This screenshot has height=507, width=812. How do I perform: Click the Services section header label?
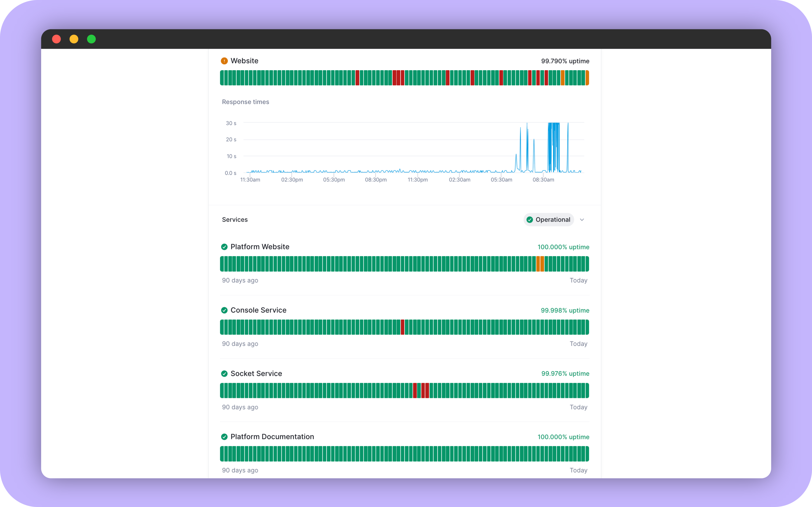point(235,220)
